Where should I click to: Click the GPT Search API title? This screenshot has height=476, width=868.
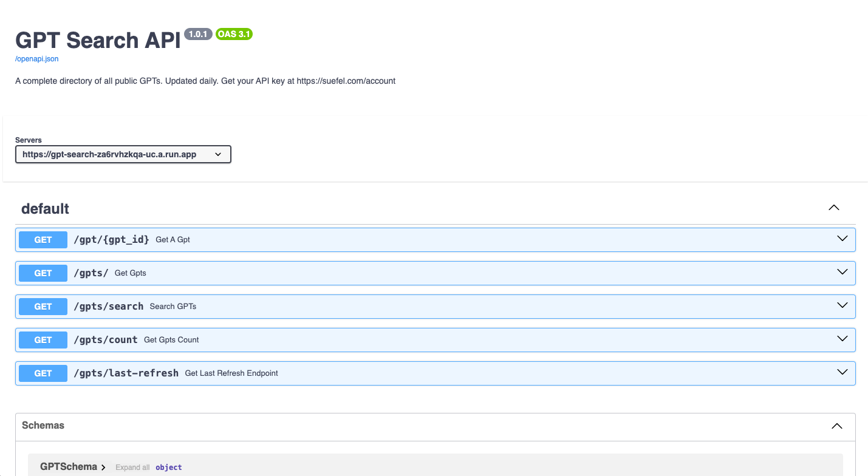[x=98, y=40]
